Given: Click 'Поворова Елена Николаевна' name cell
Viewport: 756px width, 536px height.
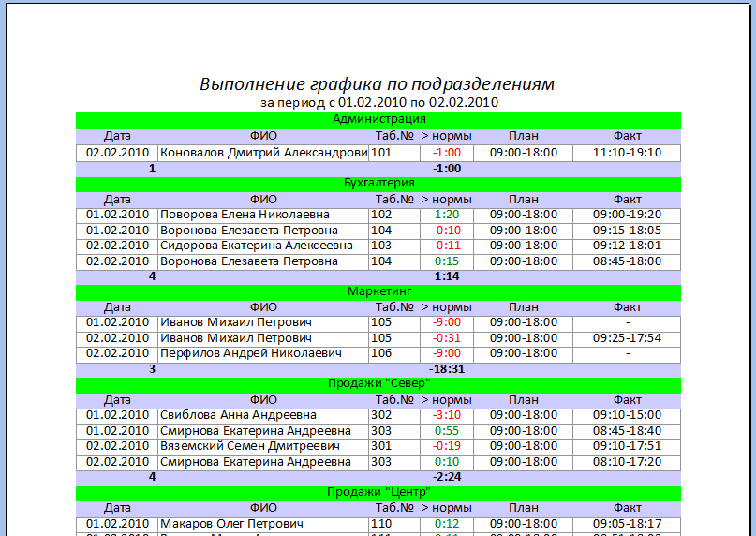Looking at the screenshot, I should [x=263, y=215].
